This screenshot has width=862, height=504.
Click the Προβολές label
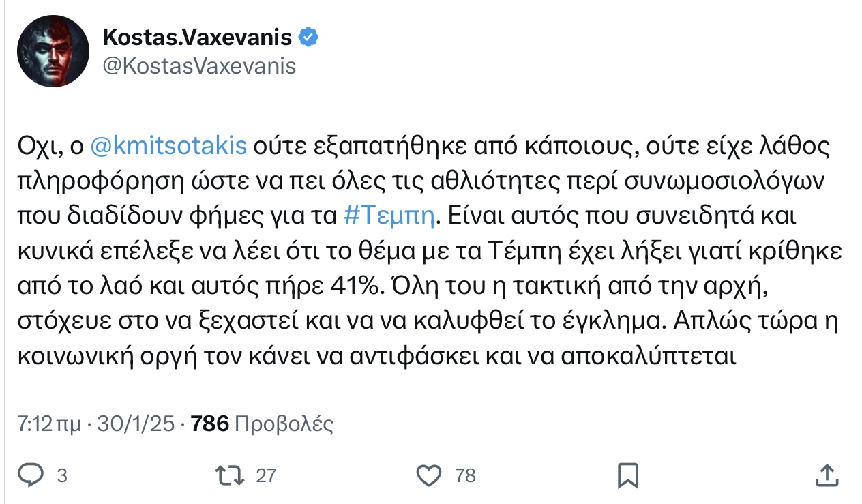click(x=284, y=424)
